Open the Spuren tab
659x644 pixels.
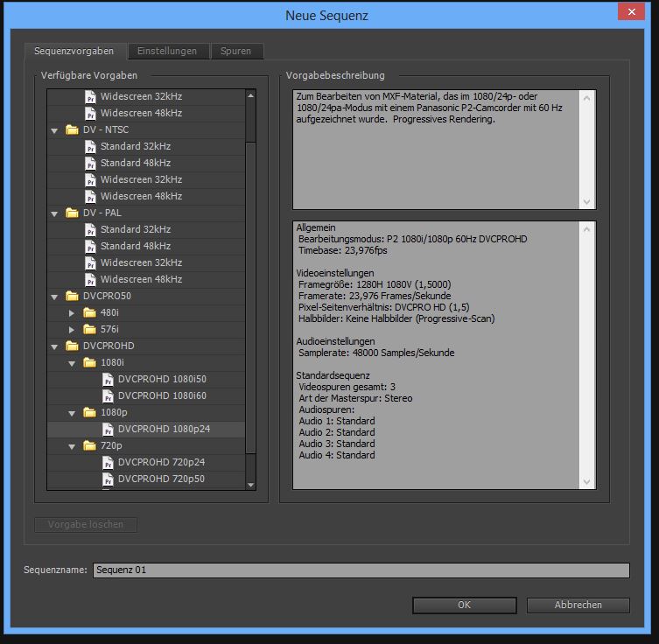point(236,52)
